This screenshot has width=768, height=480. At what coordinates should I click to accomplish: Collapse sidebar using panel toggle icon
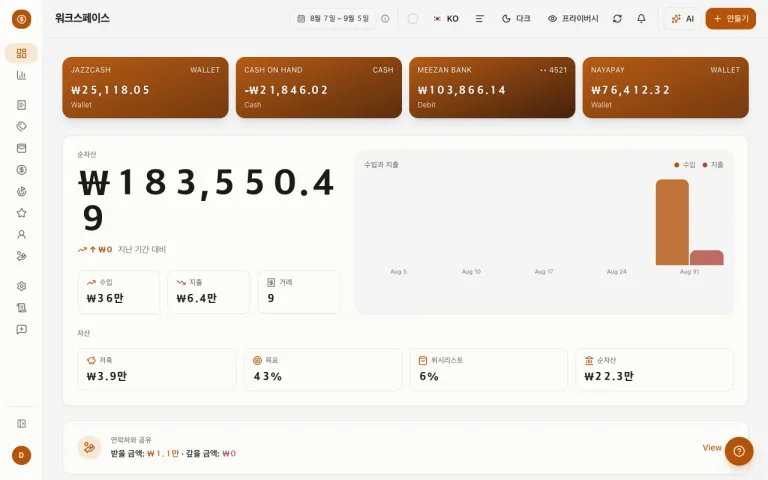21,424
